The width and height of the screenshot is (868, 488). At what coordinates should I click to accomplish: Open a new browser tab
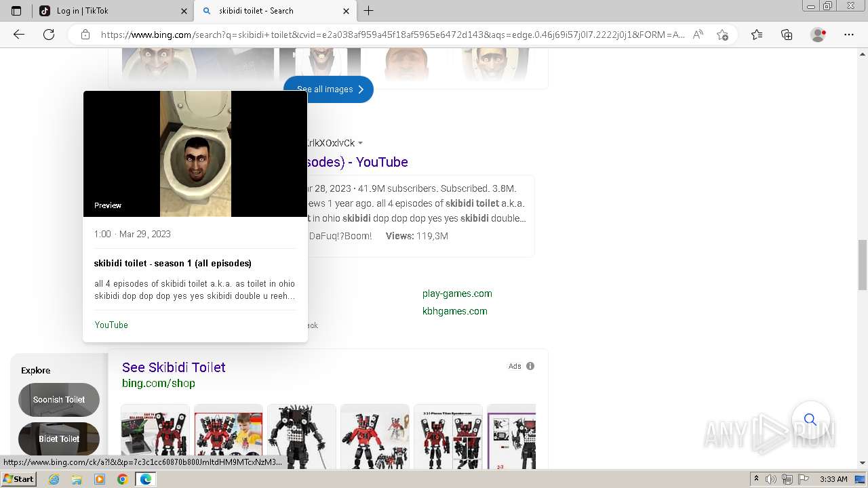pyautogui.click(x=369, y=11)
